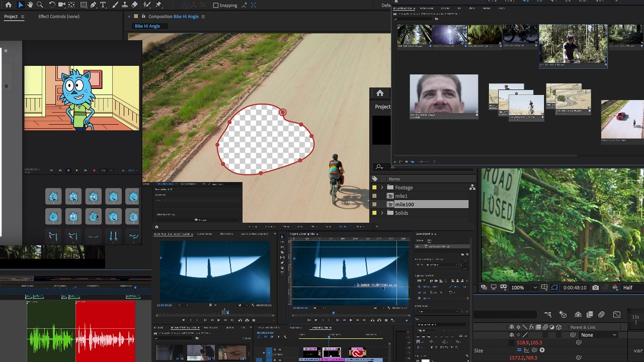Select the Zoom magnifier tool

coord(40,5)
